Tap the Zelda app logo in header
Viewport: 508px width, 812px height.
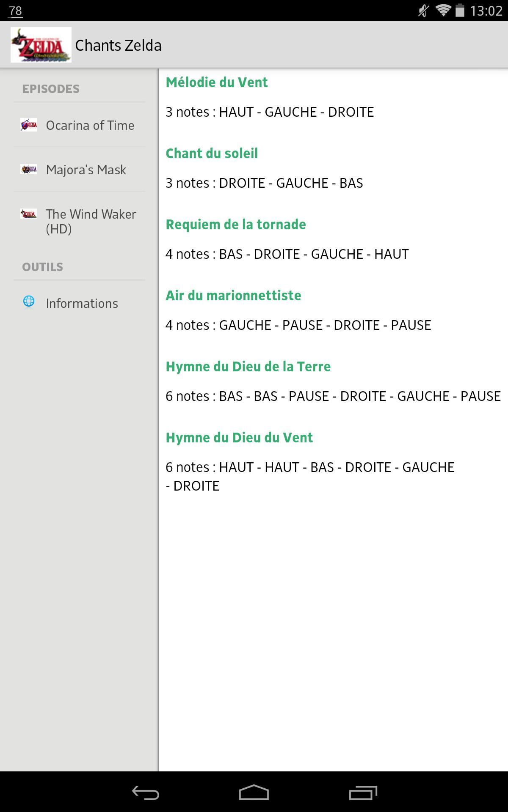pyautogui.click(x=41, y=45)
